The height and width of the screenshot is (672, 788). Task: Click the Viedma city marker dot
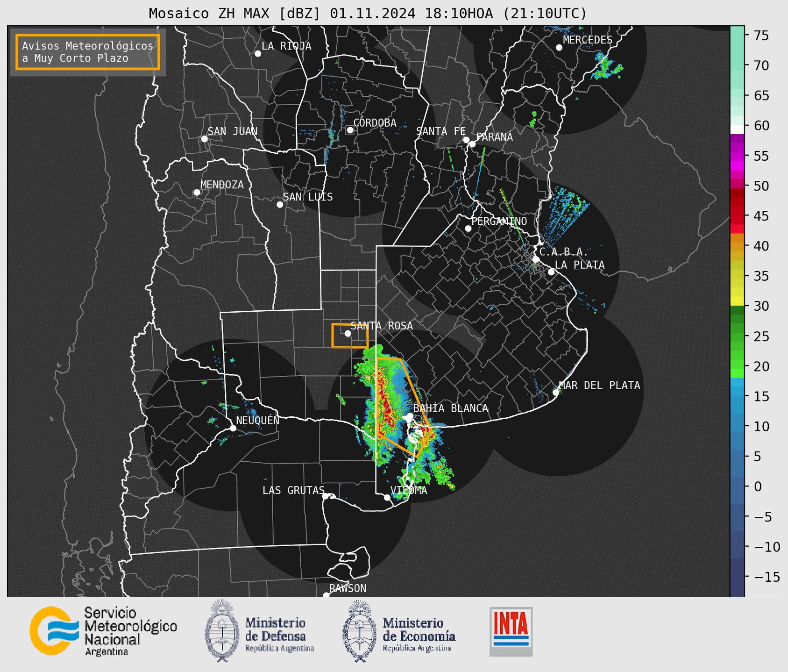[x=387, y=498]
